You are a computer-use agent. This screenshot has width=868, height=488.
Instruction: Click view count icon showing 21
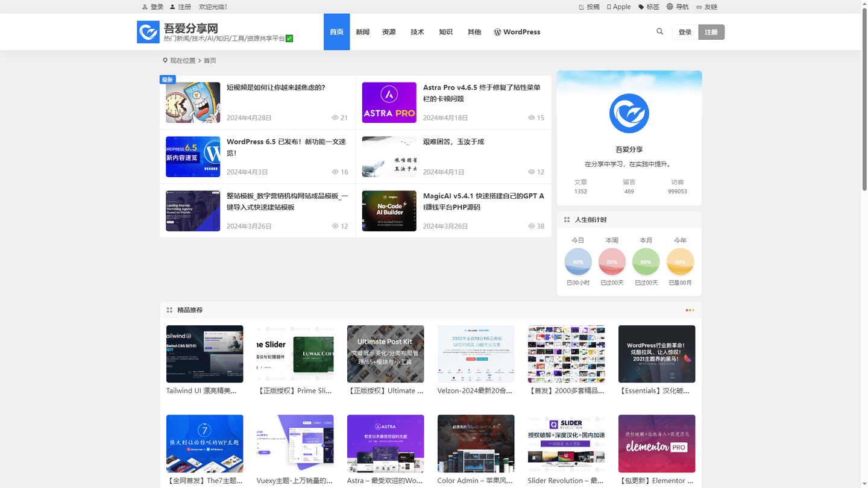335,118
